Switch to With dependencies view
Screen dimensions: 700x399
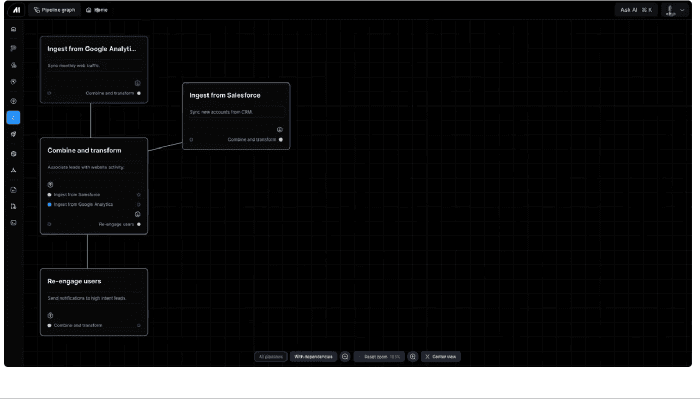click(x=313, y=357)
